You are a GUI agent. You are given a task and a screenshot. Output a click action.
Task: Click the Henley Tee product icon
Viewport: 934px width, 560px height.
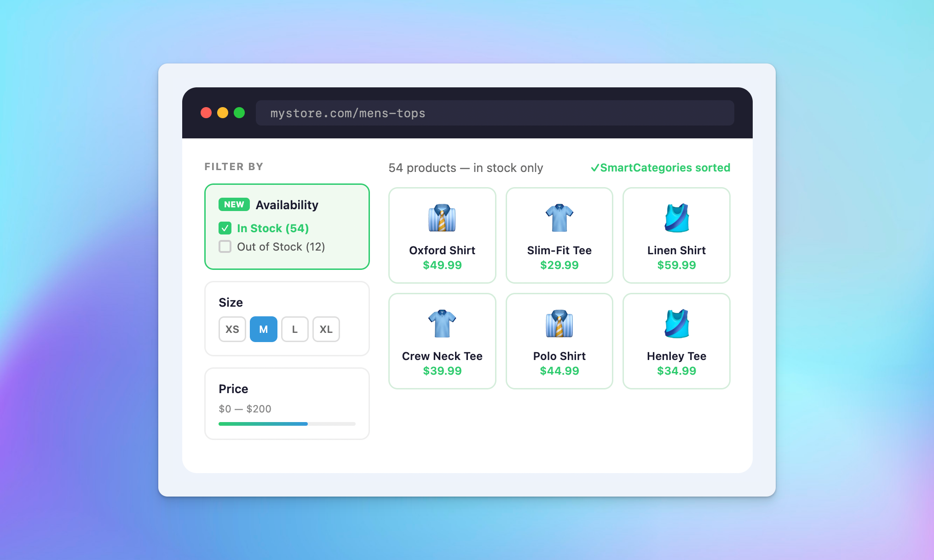(676, 324)
